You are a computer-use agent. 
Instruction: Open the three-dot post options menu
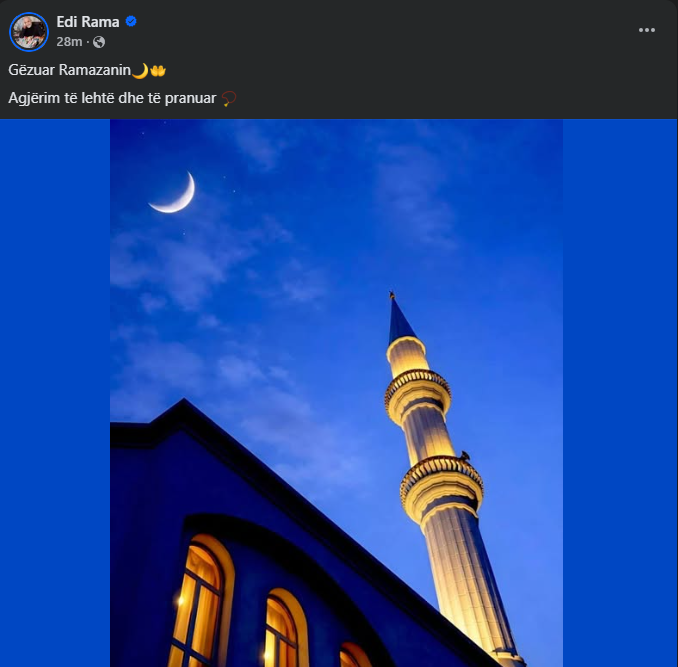coord(647,30)
